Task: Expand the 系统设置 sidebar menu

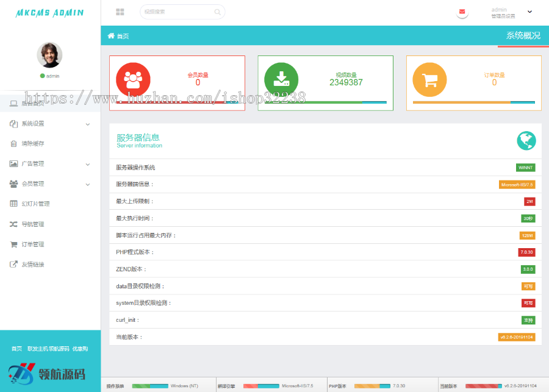Action: click(37, 123)
